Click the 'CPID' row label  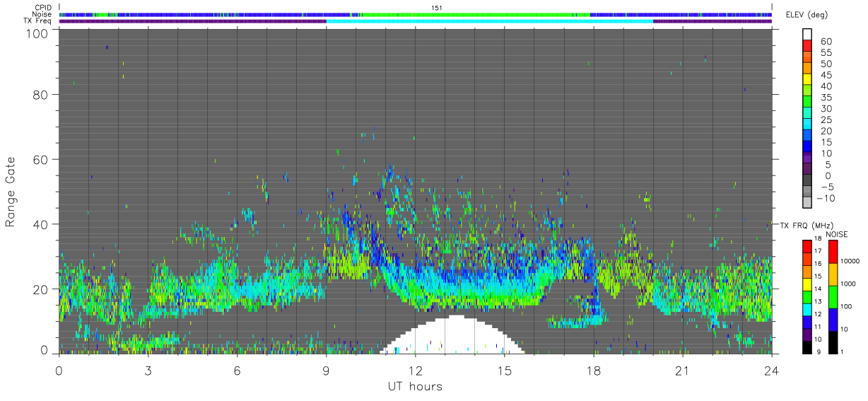coord(43,8)
